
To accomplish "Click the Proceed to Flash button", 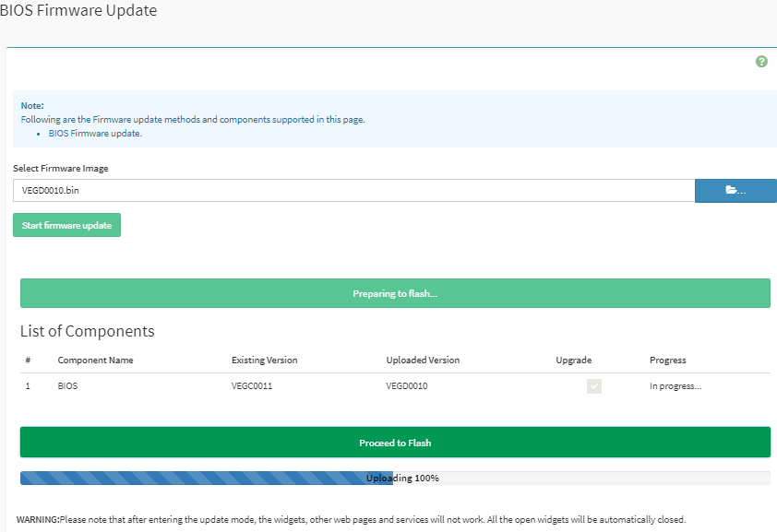I will 396,443.
